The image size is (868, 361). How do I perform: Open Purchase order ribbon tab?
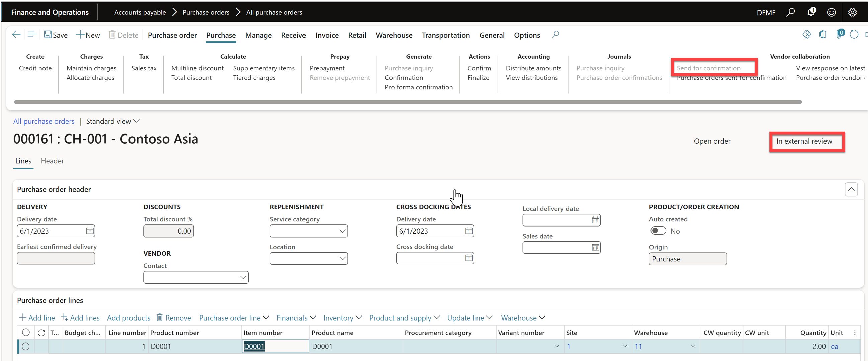click(172, 35)
